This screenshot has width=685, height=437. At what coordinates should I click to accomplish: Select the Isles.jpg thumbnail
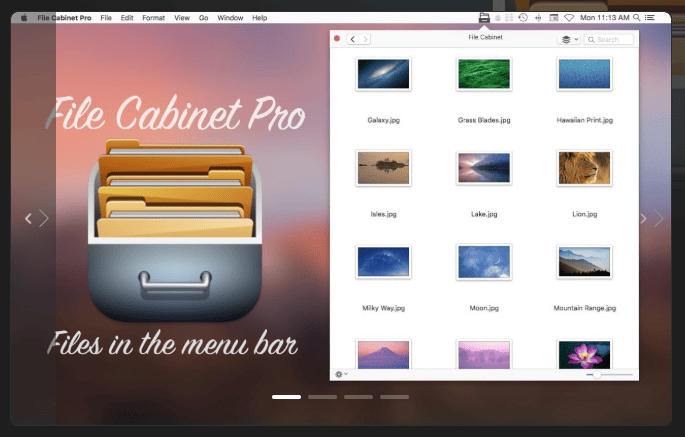pos(384,168)
